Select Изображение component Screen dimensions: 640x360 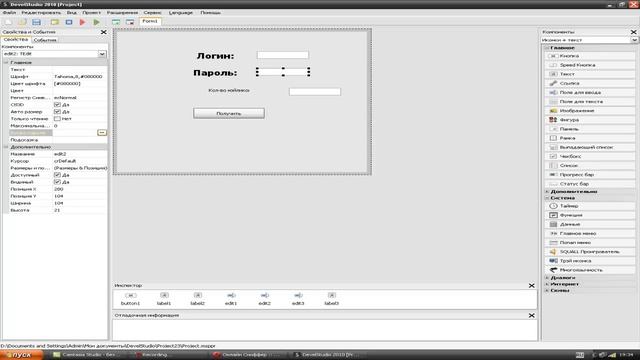tap(590, 111)
